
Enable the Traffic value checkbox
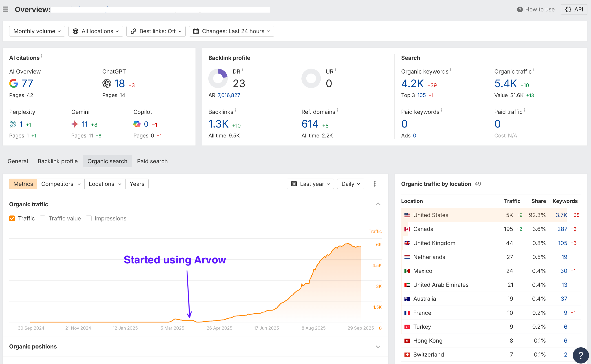pos(43,218)
